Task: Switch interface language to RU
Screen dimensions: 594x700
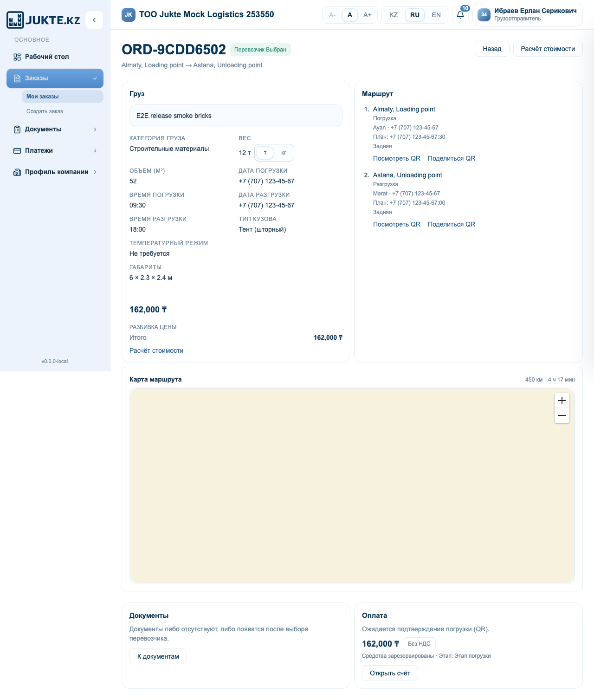Action: click(x=415, y=15)
